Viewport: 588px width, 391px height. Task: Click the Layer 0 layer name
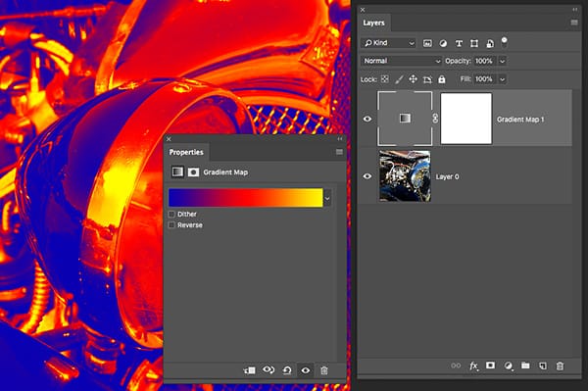click(448, 176)
